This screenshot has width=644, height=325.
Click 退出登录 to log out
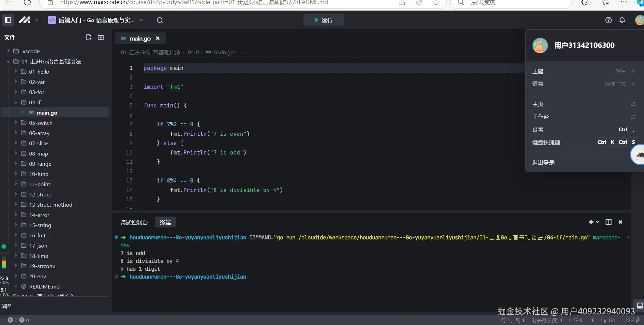(x=543, y=163)
